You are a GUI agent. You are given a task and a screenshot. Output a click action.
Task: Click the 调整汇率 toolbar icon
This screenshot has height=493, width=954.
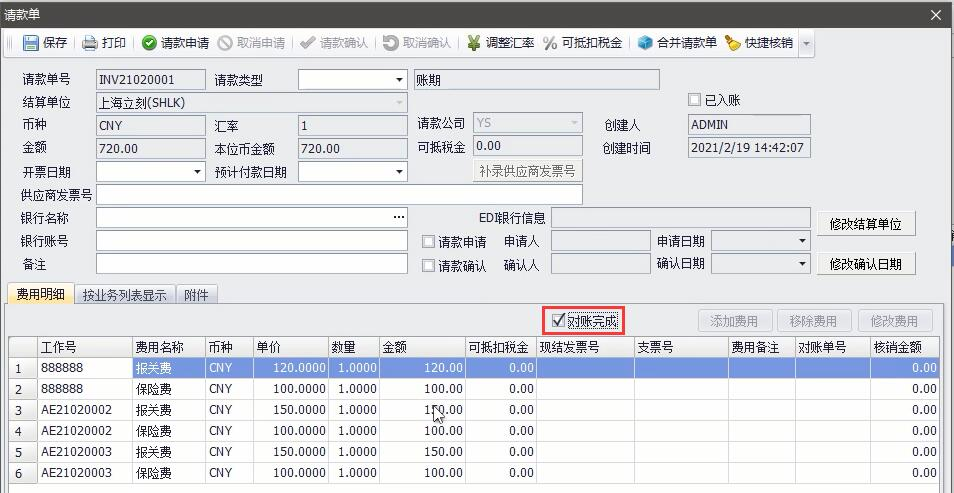coord(473,43)
